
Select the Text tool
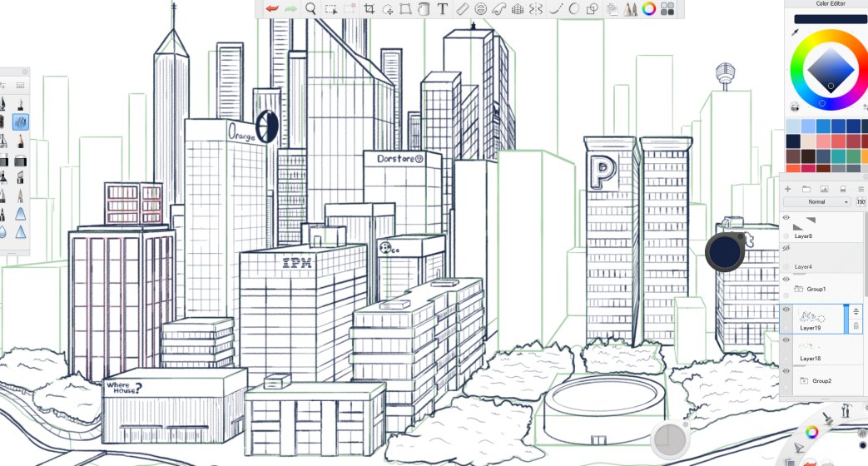pos(442,9)
